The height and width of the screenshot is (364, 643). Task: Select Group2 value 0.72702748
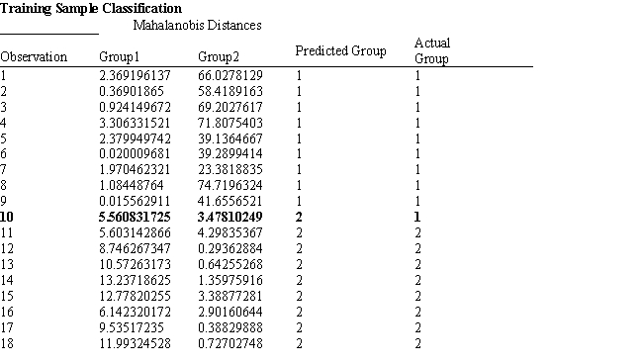point(230,343)
